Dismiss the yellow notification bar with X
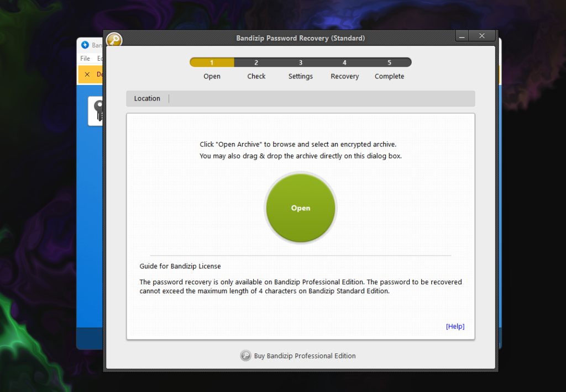Image resolution: width=566 pixels, height=392 pixels. [x=87, y=74]
